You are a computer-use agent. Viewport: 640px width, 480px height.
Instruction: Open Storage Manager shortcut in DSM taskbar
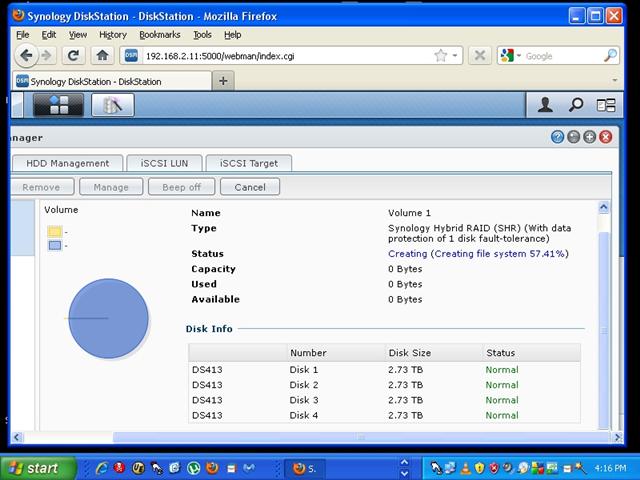coord(113,105)
